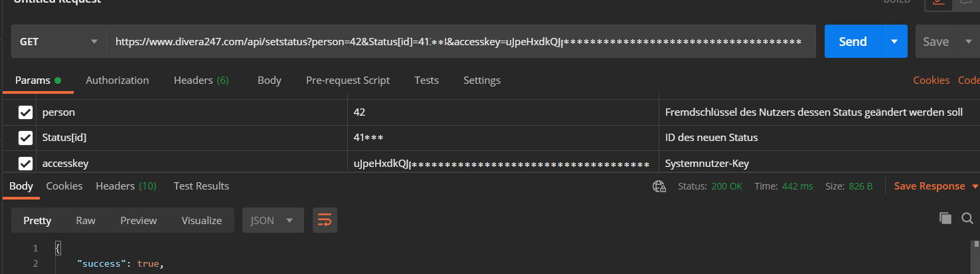Uncheck the person parameter checkbox

tap(26, 112)
